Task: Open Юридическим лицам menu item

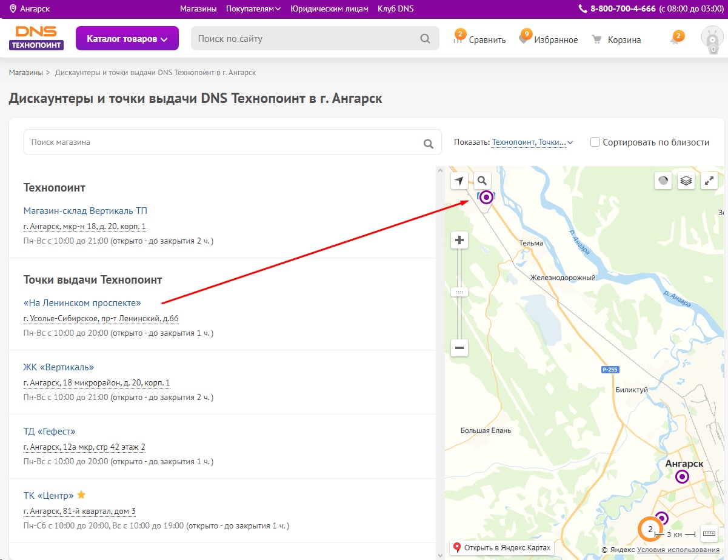Action: pos(329,8)
